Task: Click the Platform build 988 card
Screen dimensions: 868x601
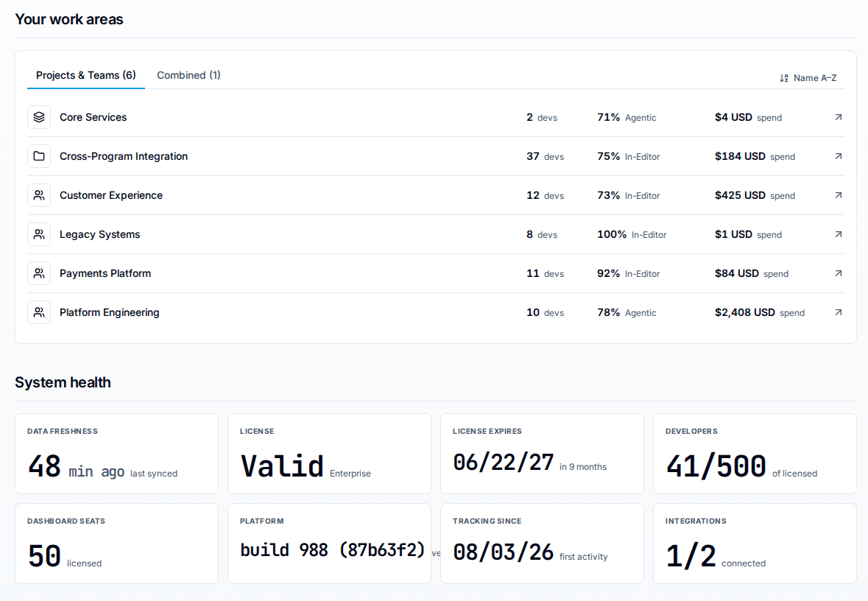Action: pyautogui.click(x=329, y=544)
